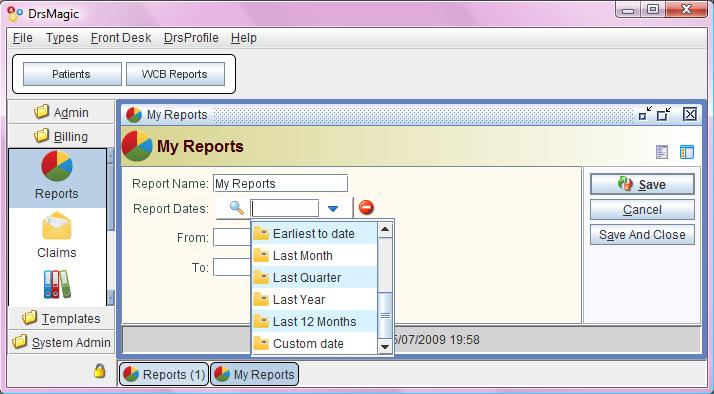Open the Report Dates dropdown arrow
714x394 pixels.
click(333, 209)
